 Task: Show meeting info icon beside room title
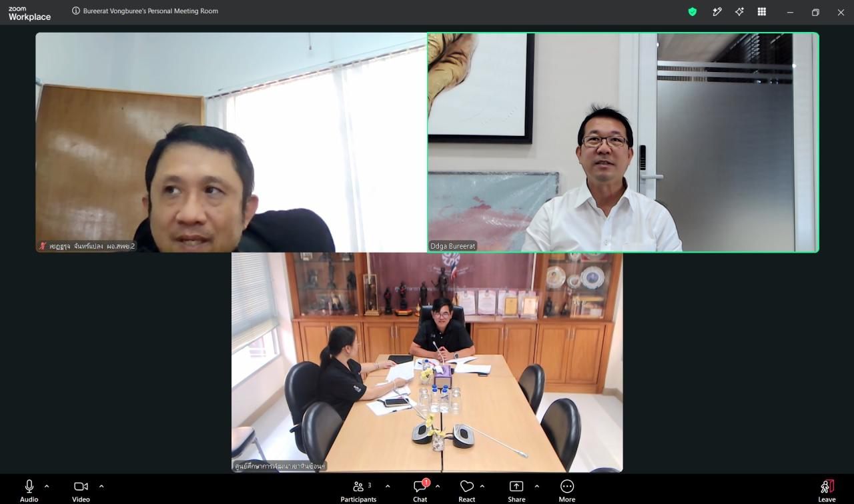coord(76,11)
